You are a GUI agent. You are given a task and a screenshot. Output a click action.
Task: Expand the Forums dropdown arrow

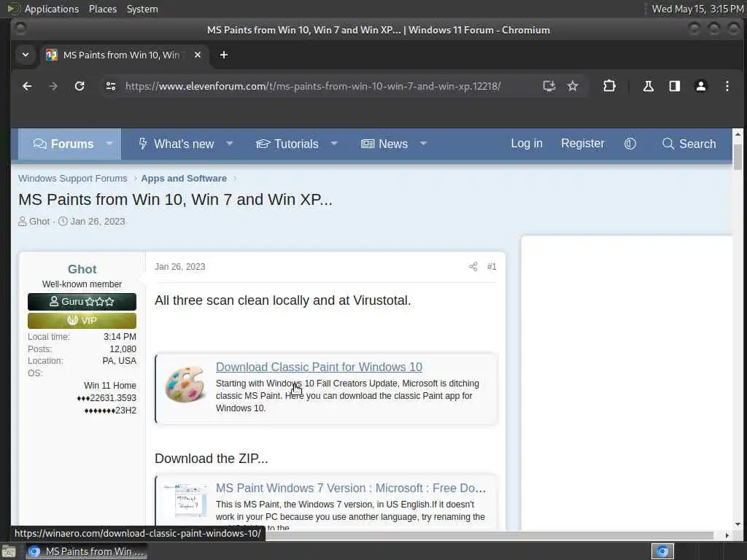point(109,144)
